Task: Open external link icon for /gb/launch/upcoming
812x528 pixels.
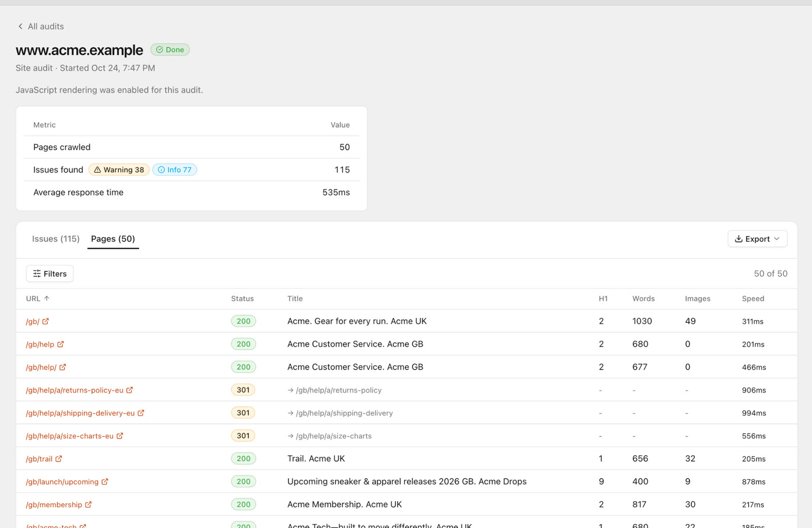Action: pos(105,481)
